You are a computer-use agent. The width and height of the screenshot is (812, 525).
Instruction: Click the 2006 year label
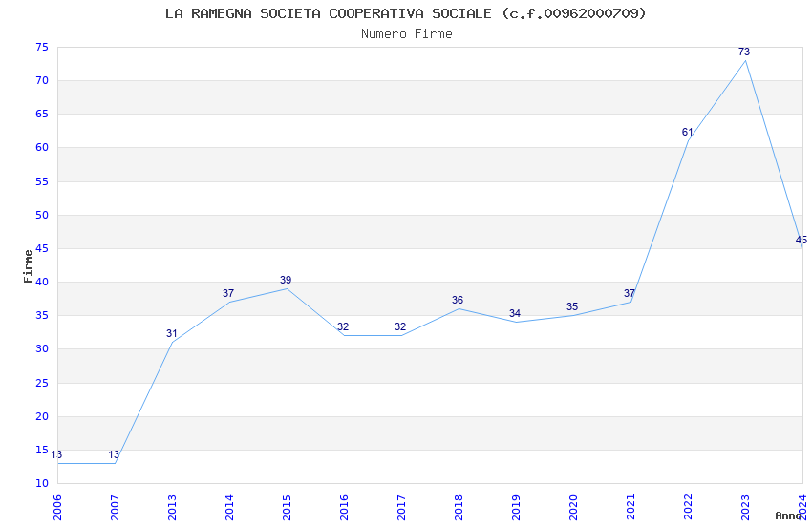click(x=57, y=508)
